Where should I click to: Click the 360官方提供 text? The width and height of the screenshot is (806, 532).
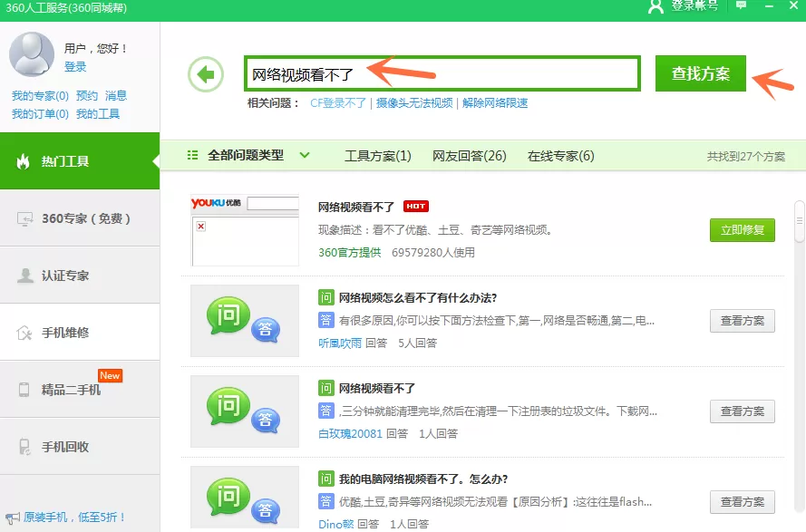[x=350, y=253]
